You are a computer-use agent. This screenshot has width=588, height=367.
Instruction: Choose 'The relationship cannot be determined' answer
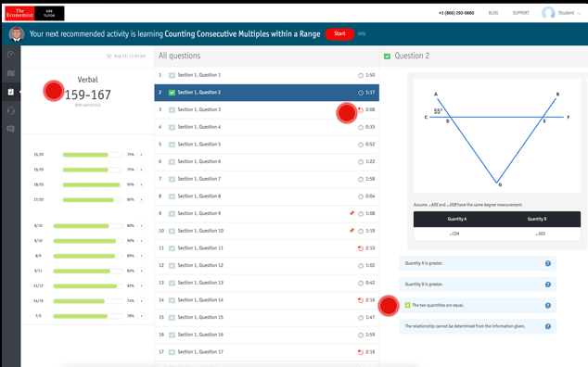tap(478, 326)
